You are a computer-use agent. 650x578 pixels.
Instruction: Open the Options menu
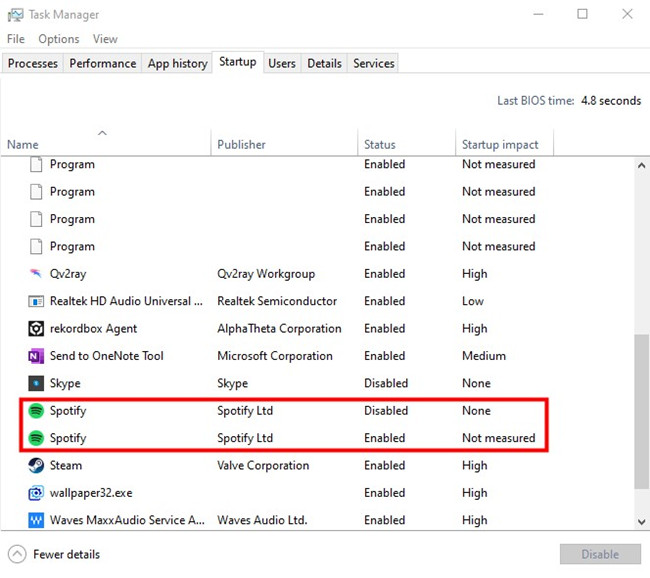pos(58,39)
